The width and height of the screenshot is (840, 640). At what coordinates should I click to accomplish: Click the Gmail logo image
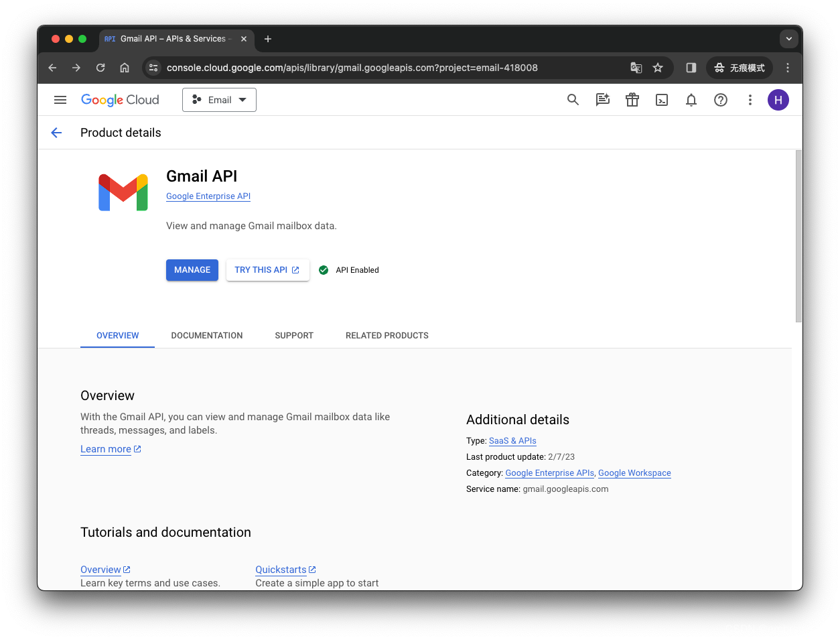coord(123,192)
